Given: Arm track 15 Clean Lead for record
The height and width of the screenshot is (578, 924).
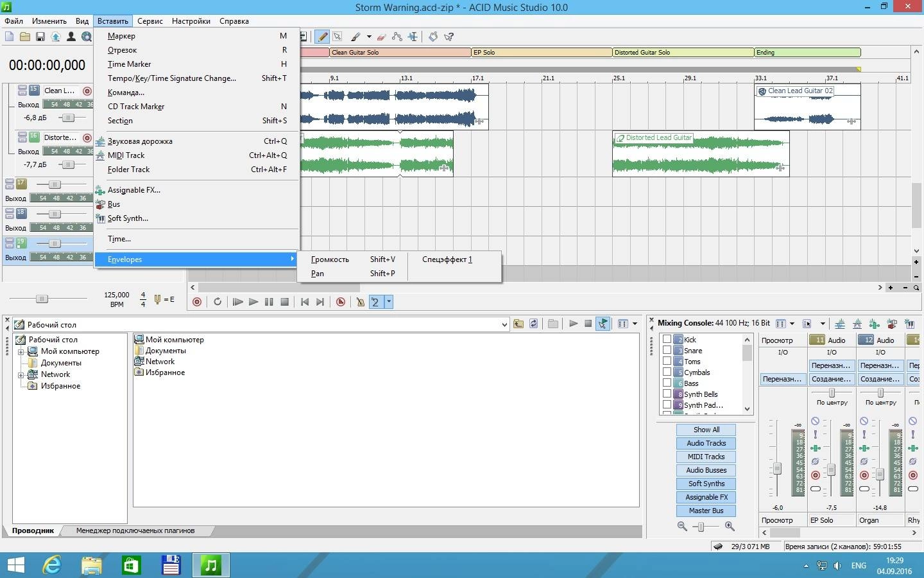Looking at the screenshot, I should point(87,91).
